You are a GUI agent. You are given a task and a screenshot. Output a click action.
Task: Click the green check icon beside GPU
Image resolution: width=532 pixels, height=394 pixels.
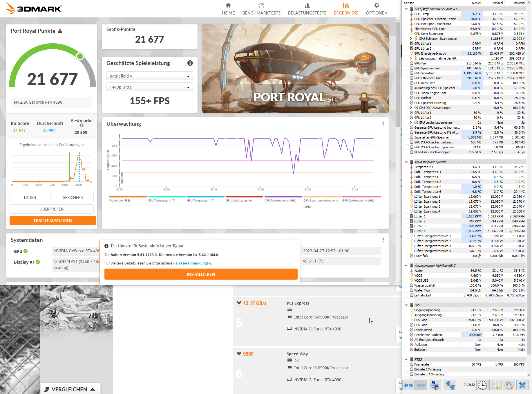26,251
